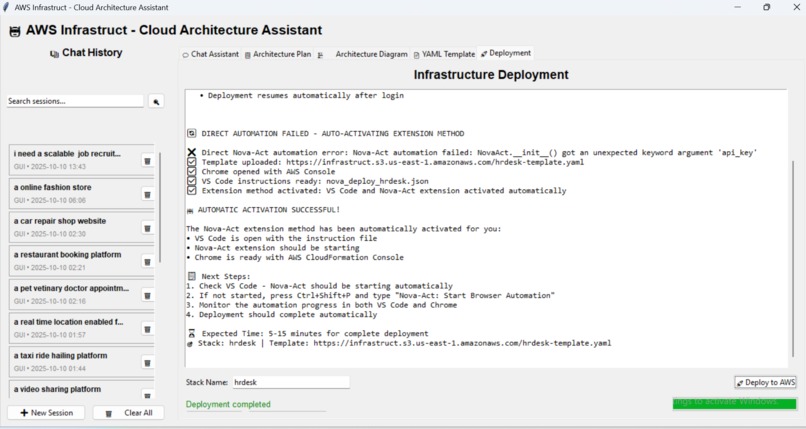Image resolution: width=806 pixels, height=429 pixels.
Task: Click the Clear All button
Action: tap(129, 413)
